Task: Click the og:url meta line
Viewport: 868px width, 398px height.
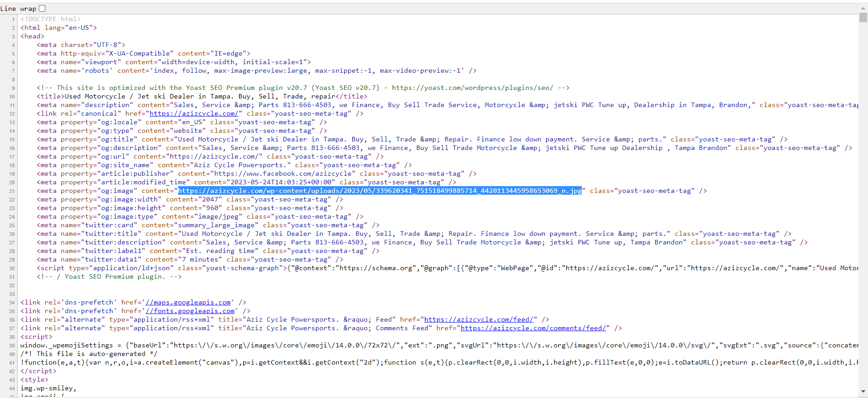Action: pos(210,156)
